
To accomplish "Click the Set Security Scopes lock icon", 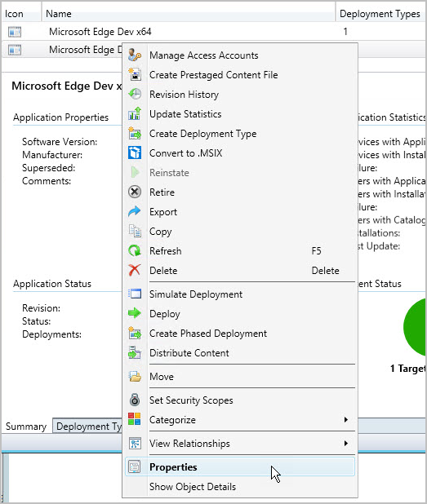I will tap(135, 400).
